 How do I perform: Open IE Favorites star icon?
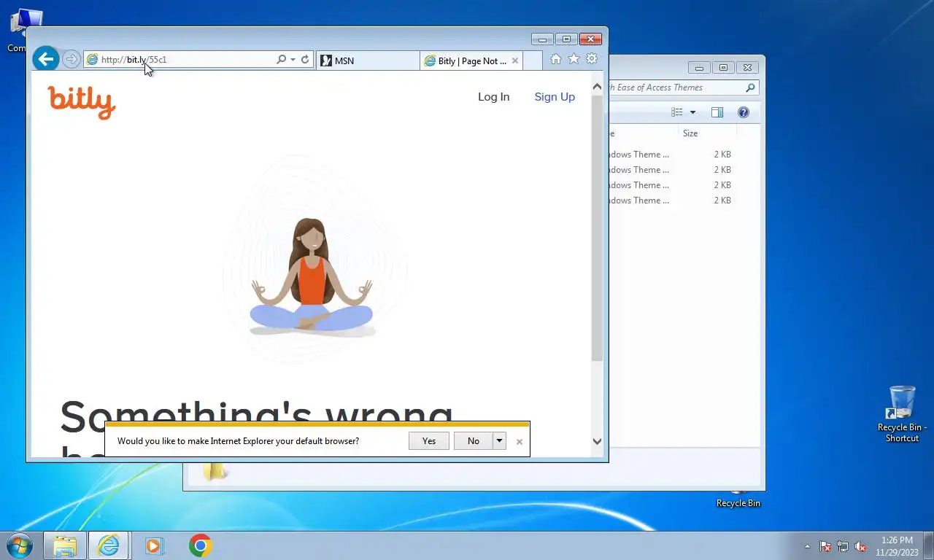tap(574, 59)
